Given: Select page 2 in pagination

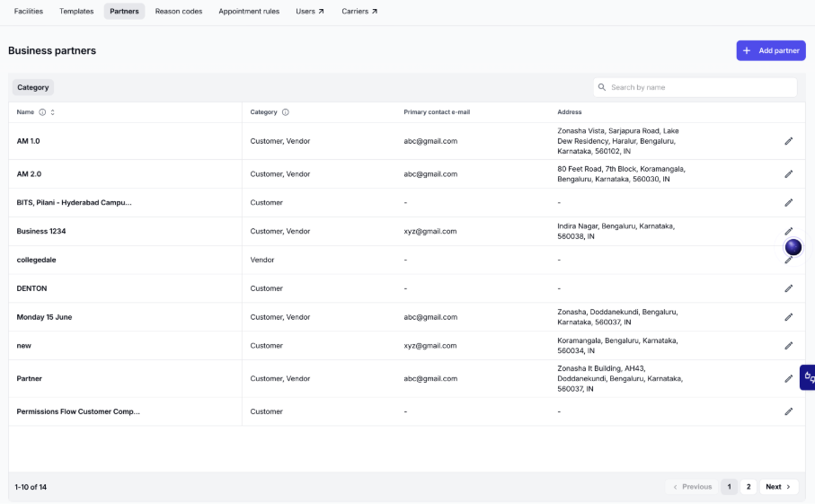Looking at the screenshot, I should (749, 487).
